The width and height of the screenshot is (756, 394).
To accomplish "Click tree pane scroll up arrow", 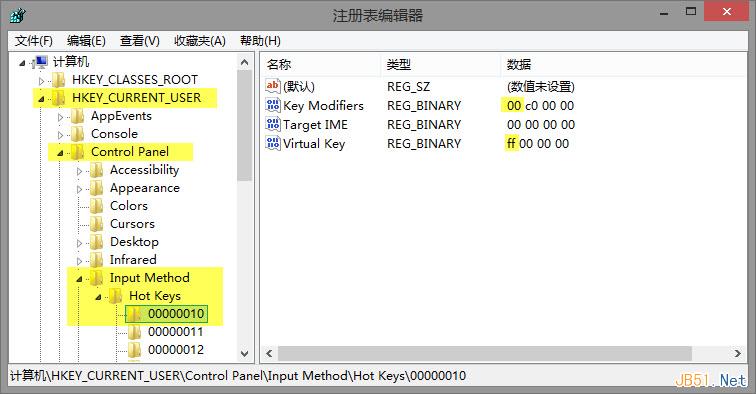I will pyautogui.click(x=244, y=62).
